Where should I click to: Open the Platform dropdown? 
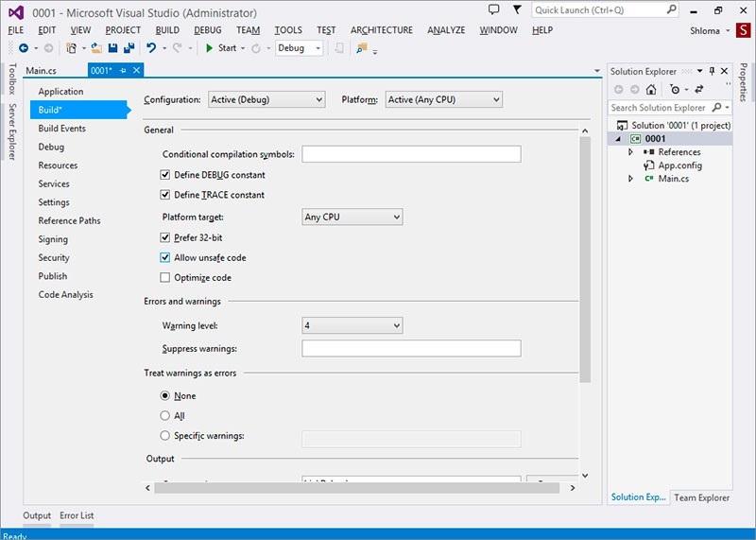click(443, 100)
